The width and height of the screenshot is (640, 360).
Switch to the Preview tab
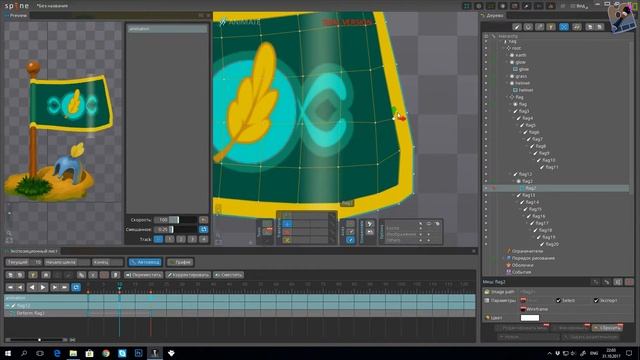[16, 16]
